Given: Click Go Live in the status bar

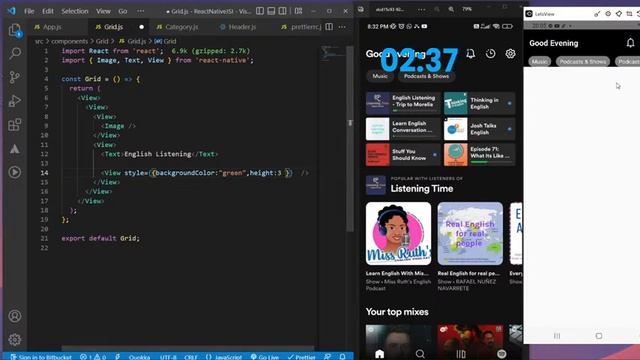Looking at the screenshot, I should [264, 357].
